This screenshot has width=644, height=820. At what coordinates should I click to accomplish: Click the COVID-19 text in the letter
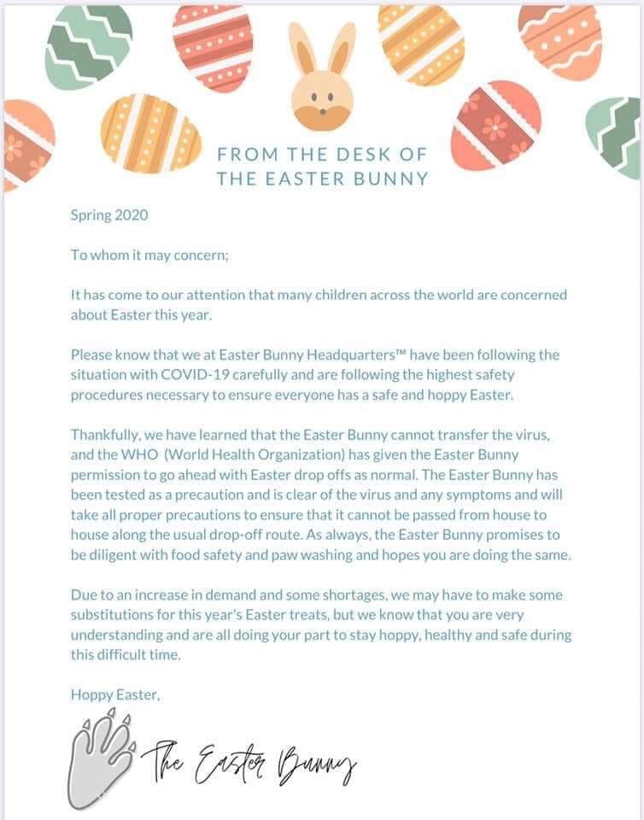tap(195, 374)
